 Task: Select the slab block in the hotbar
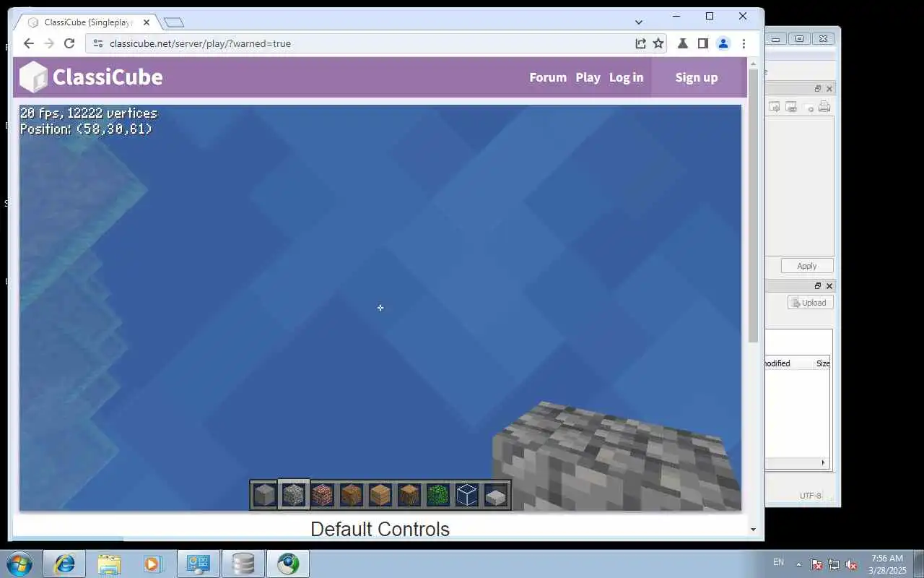click(496, 495)
